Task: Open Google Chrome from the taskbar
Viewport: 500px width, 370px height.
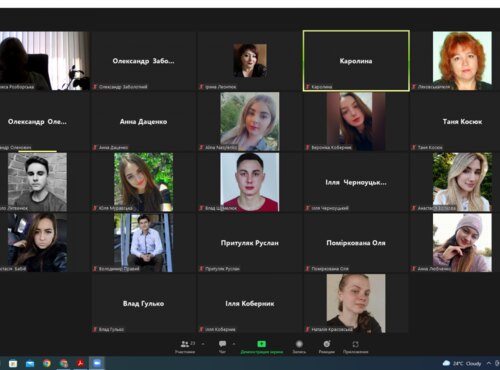Action: pyautogui.click(x=47, y=363)
